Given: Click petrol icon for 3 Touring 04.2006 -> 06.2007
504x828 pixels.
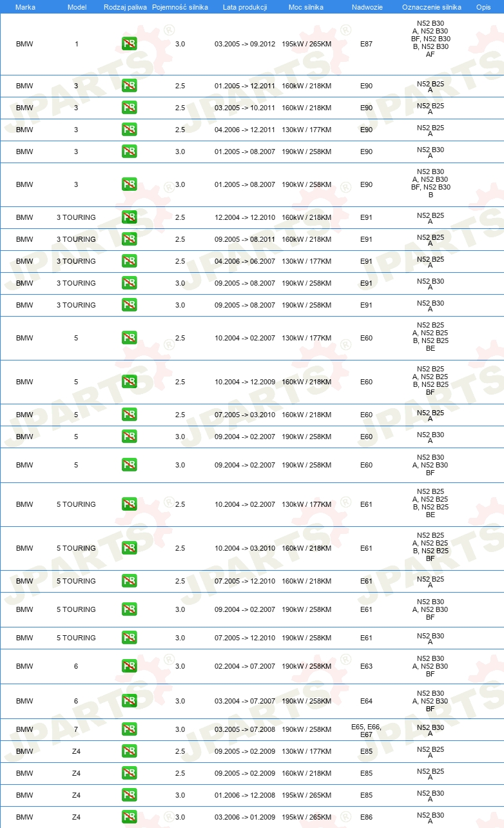Looking at the screenshot, I should coord(129,261).
